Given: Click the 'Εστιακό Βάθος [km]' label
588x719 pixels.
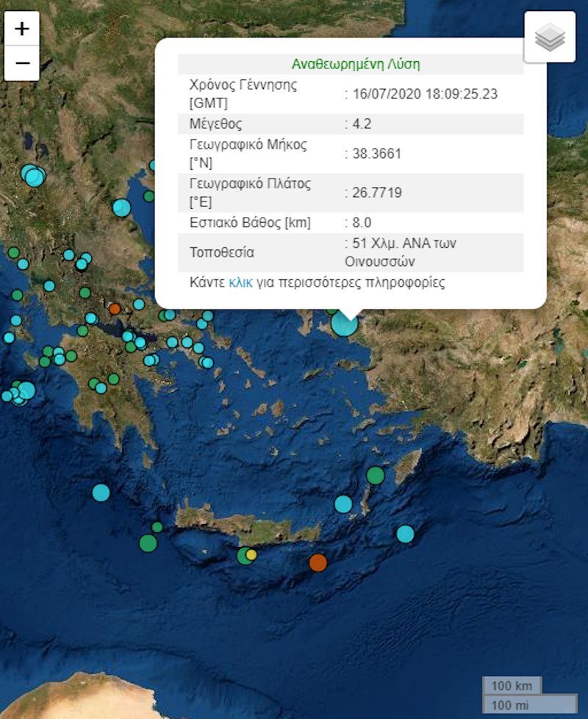Looking at the screenshot, I should tap(250, 223).
